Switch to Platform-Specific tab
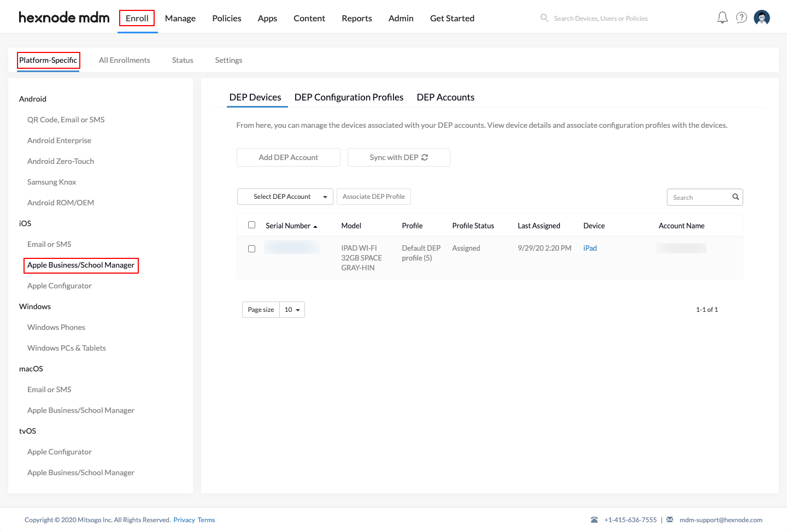This screenshot has height=532, width=787. point(48,60)
